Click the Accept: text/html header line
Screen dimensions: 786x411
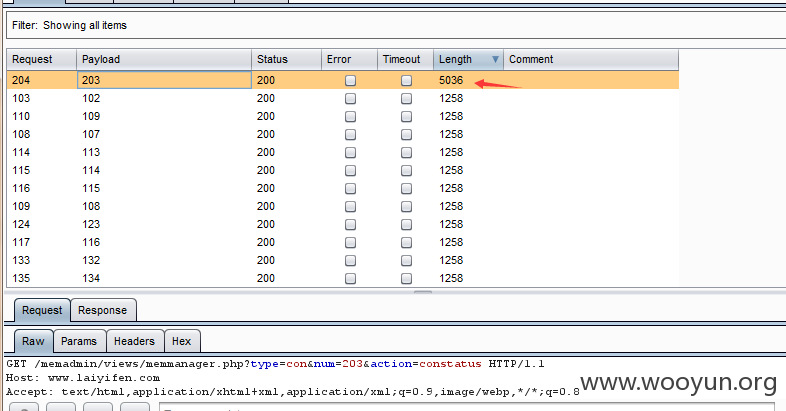[293, 392]
